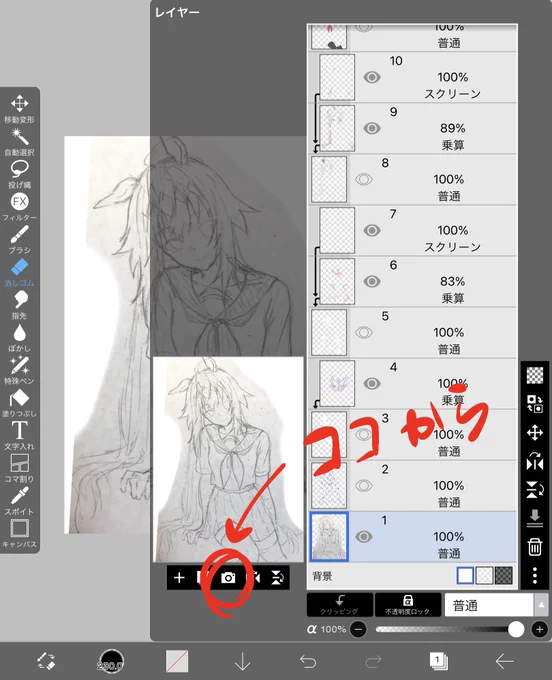This screenshot has width=552, height=680.
Task: Tap the back arrow in bottom bar
Action: (505, 661)
